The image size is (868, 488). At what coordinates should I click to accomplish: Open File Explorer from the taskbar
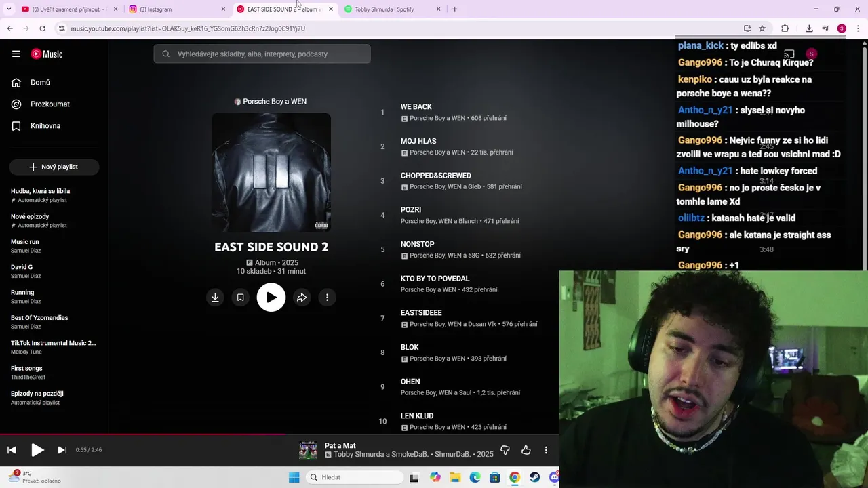[455, 477]
